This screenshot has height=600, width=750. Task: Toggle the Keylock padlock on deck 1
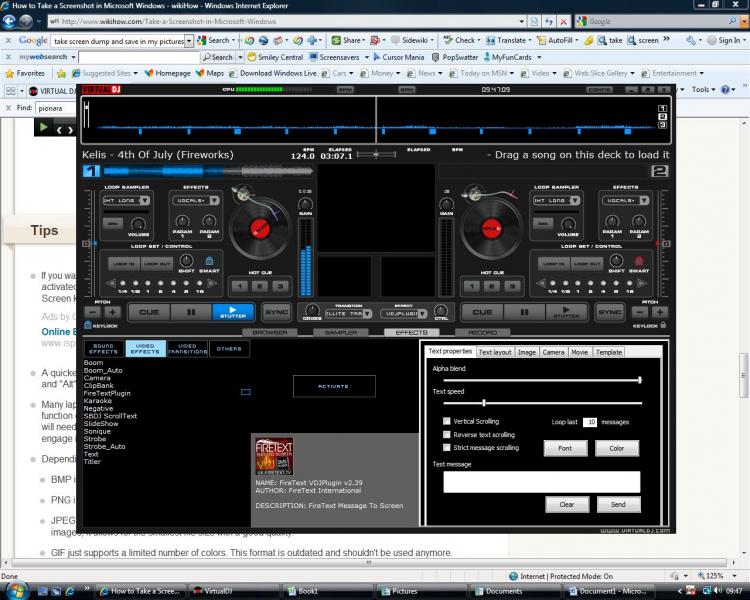point(87,326)
